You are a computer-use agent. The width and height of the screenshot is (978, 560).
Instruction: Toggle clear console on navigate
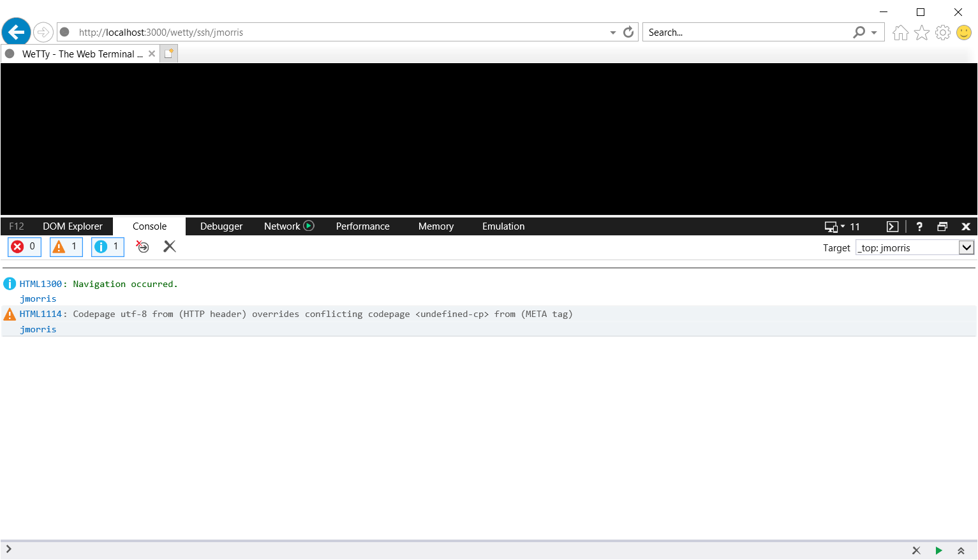(142, 247)
